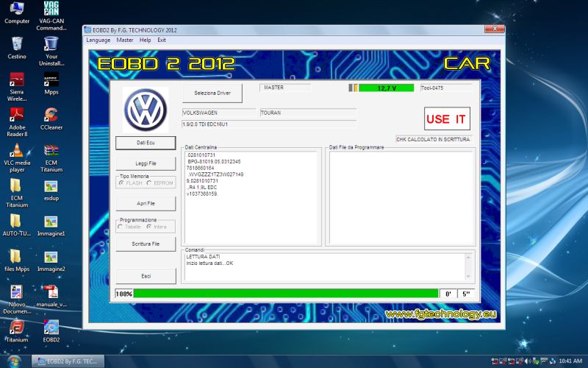Click the VOLKSWAGEN make field

tap(218, 113)
